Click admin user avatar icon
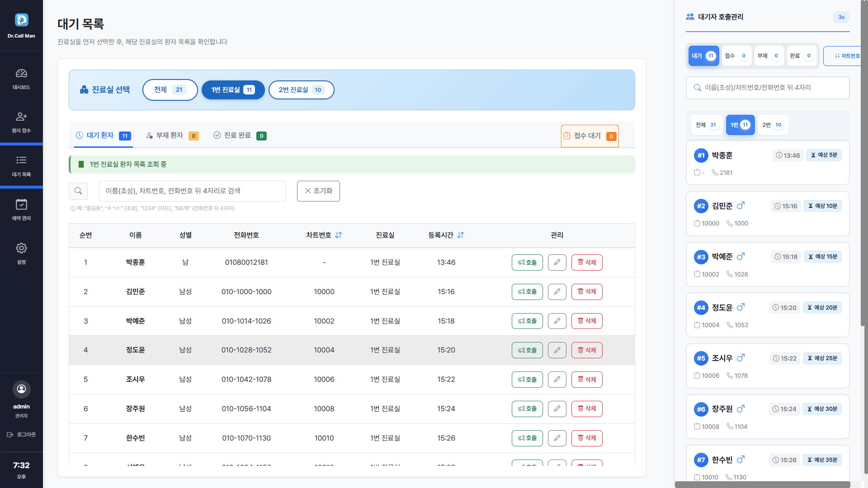Viewport: 868px width, 488px height. (21, 389)
